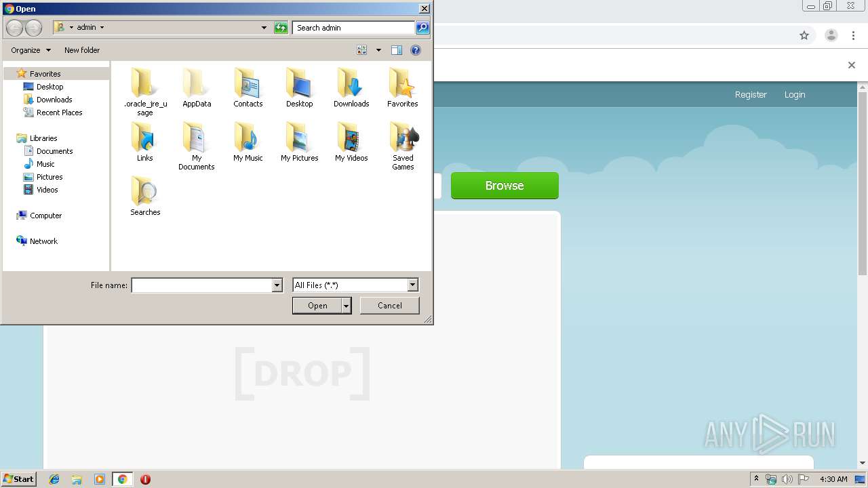Image resolution: width=868 pixels, height=488 pixels.
Task: Open the media player taskbar icon
Action: 100,479
